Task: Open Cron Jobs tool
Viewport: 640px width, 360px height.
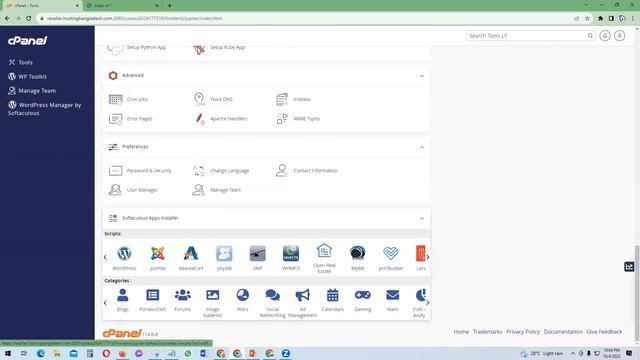Action: [129, 99]
